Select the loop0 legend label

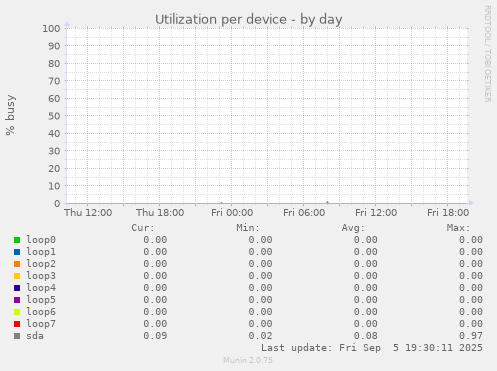click(x=41, y=240)
